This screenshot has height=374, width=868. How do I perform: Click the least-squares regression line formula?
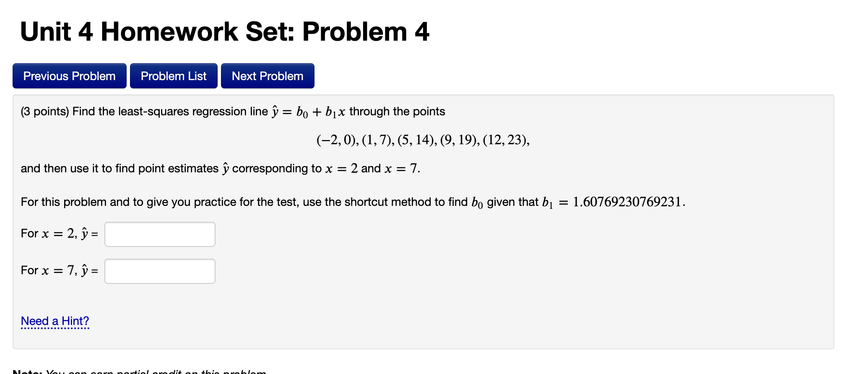pyautogui.click(x=308, y=111)
